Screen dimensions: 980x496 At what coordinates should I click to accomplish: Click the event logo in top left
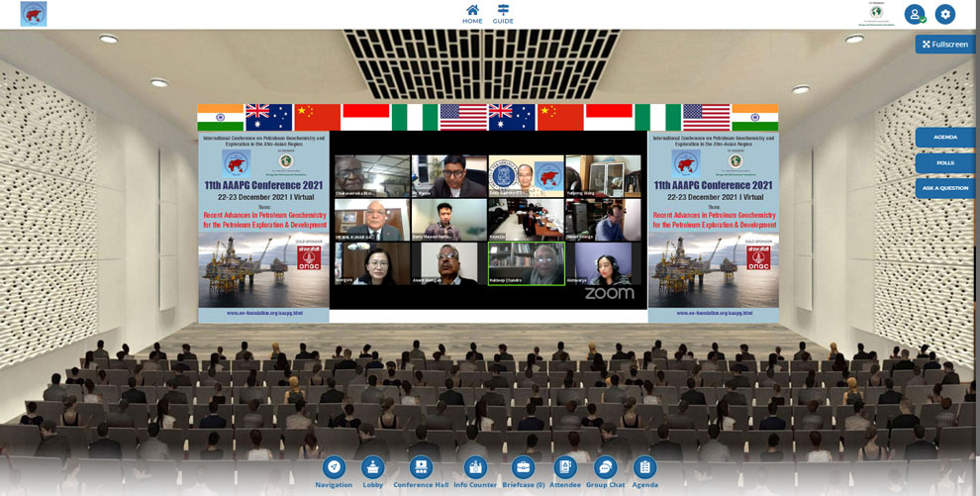(34, 14)
